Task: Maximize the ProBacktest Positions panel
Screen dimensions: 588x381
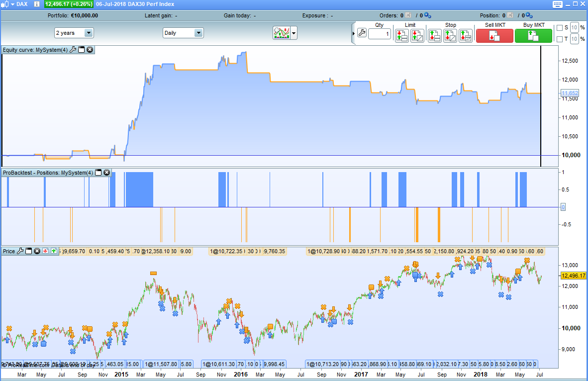Action: (x=98, y=173)
